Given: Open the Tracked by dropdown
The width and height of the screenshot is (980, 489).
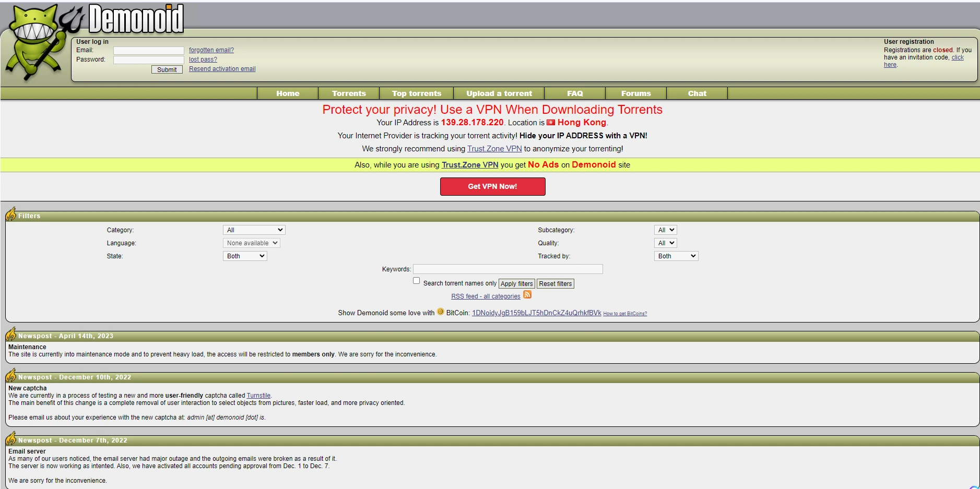Looking at the screenshot, I should coord(676,256).
